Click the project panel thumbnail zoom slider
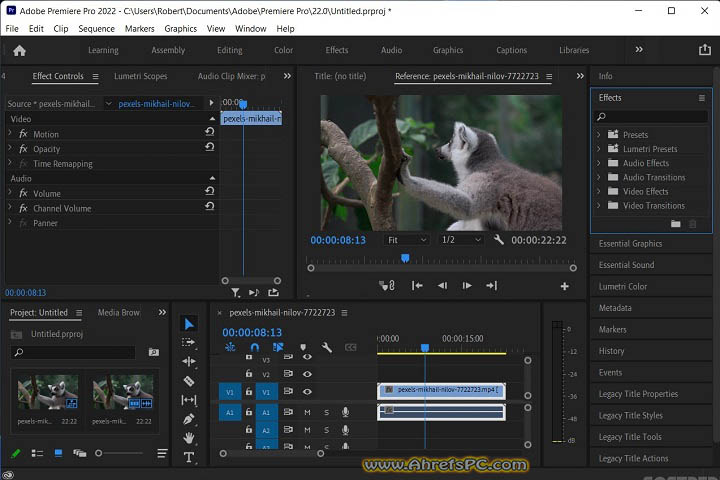Screen dimensions: 720x480 coord(98,453)
